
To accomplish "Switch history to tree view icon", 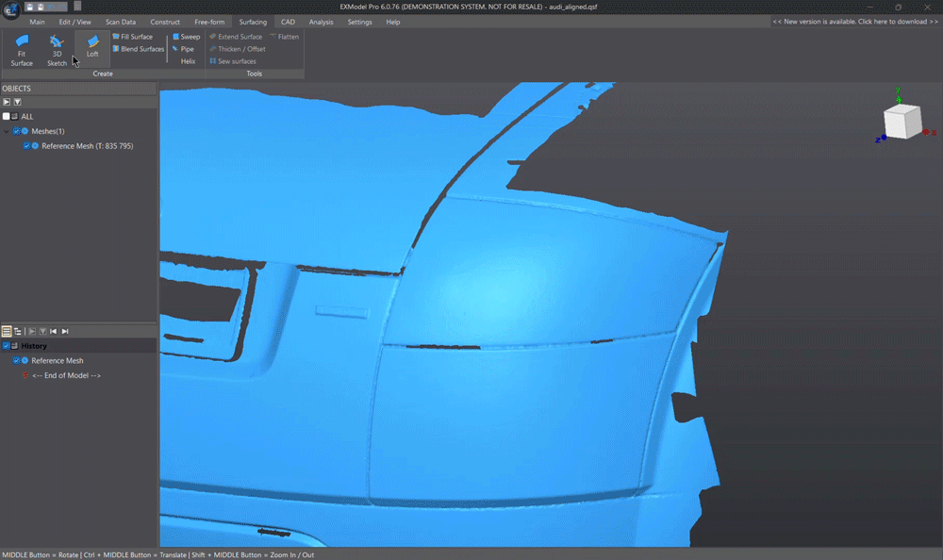I will 18,332.
